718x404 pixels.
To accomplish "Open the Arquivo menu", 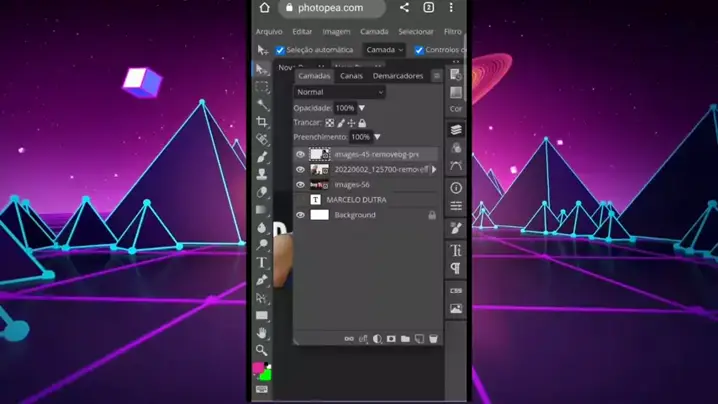I will pos(269,32).
